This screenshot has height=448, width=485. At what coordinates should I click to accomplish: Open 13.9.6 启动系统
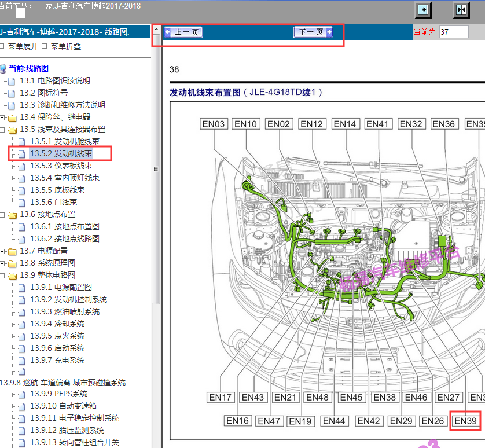point(57,348)
